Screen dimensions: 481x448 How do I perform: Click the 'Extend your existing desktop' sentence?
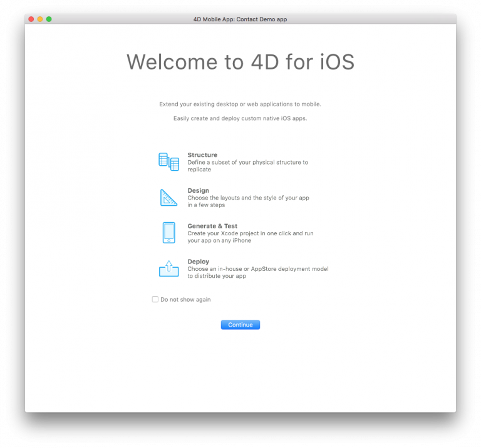[x=240, y=104]
